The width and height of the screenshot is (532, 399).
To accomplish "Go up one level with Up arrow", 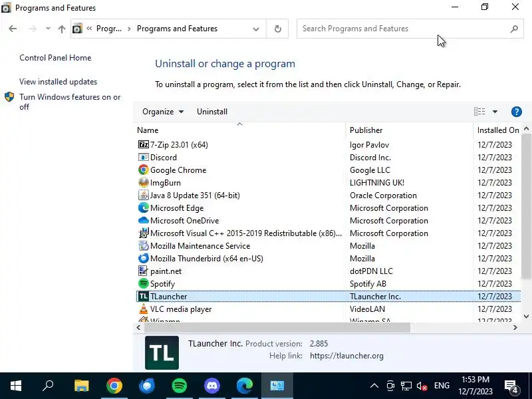I will click(x=61, y=29).
